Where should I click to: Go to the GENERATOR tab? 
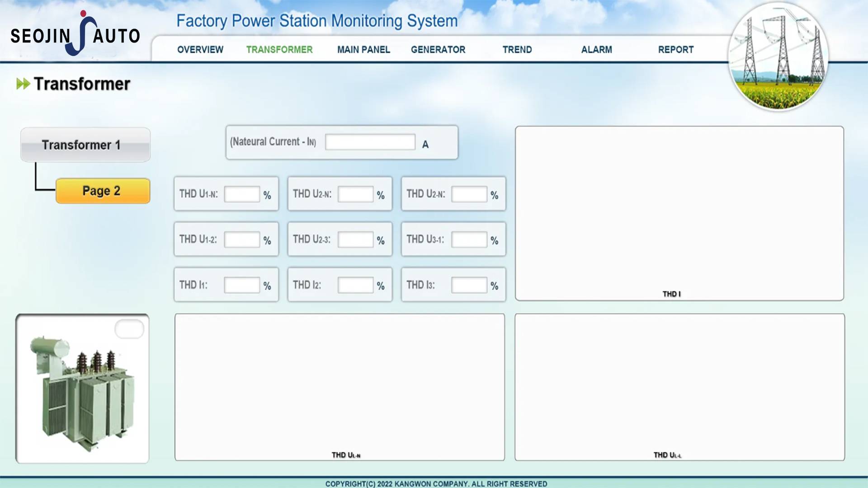tap(438, 50)
